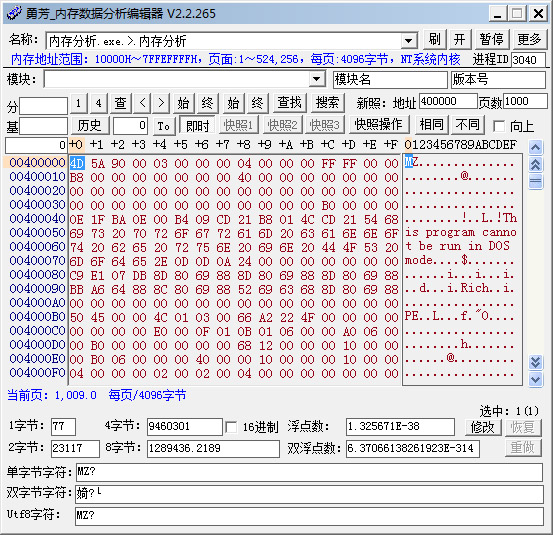Click the 暂停 pause button
The image size is (553, 535).
(492, 39)
